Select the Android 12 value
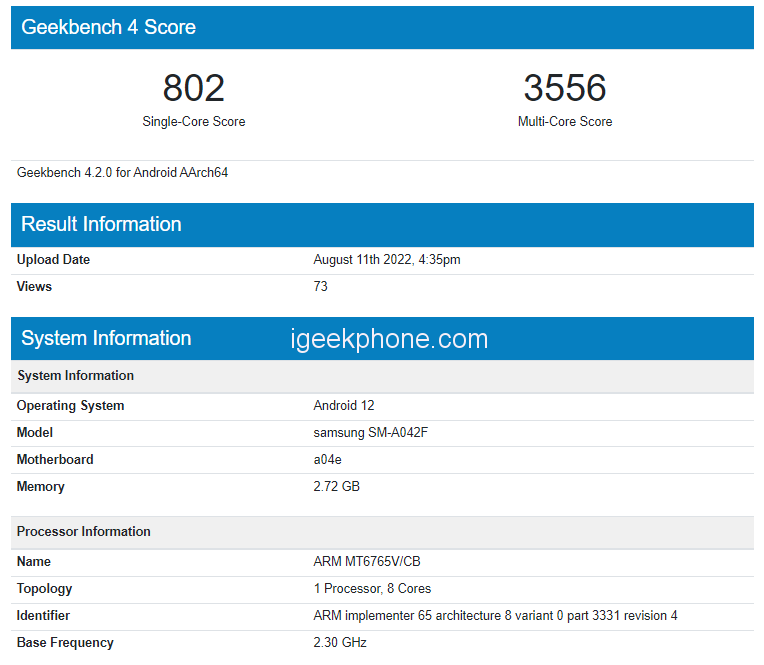The height and width of the screenshot is (665, 764). point(345,406)
